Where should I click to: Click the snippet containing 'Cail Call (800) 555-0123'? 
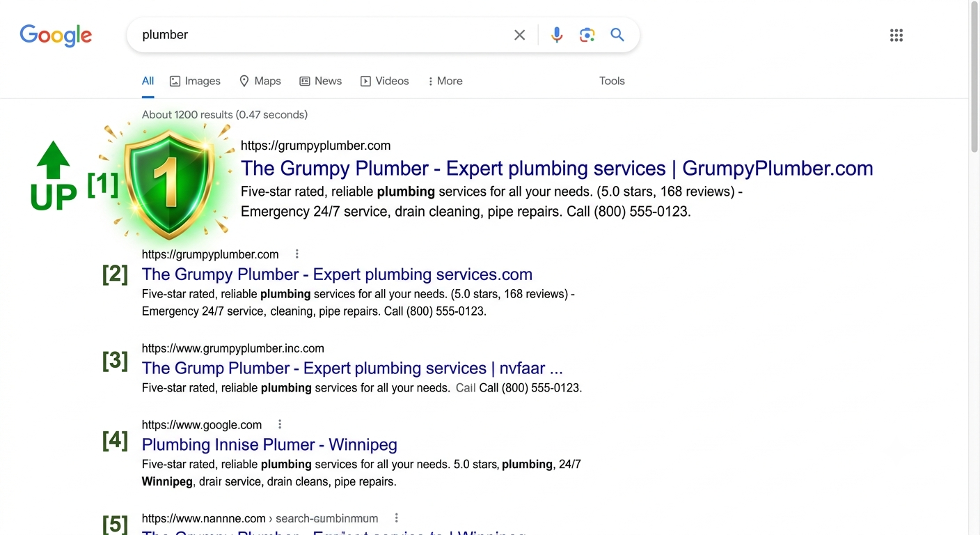pyautogui.click(x=362, y=388)
